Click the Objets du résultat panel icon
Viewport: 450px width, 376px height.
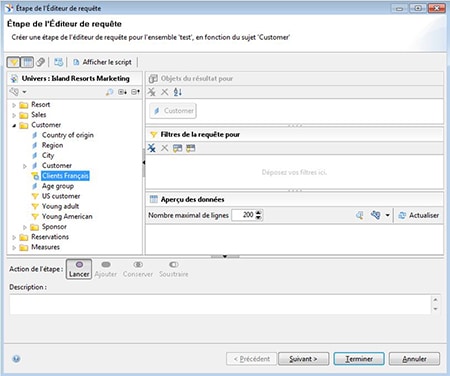point(153,79)
